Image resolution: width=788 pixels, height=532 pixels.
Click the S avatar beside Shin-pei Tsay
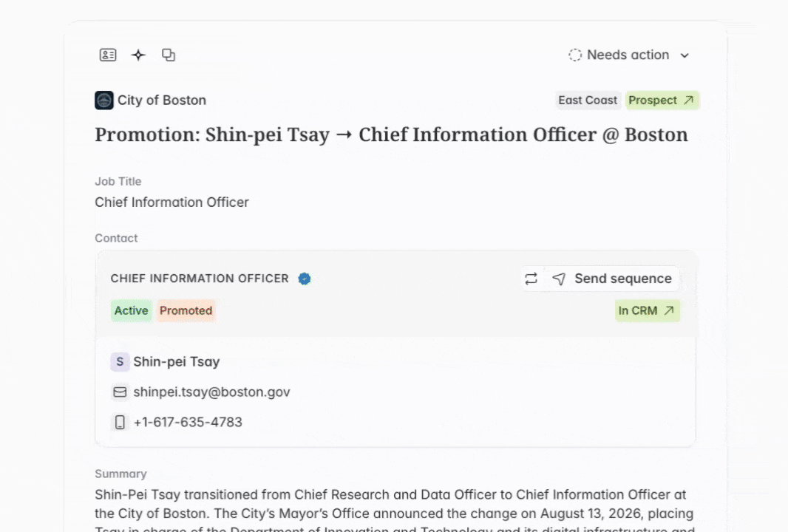(120, 362)
